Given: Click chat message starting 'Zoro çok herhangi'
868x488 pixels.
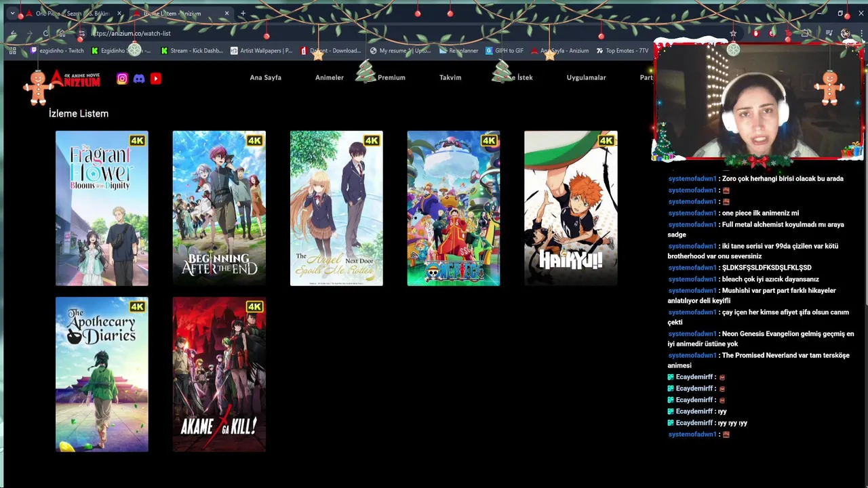Looking at the screenshot, I should [x=783, y=179].
